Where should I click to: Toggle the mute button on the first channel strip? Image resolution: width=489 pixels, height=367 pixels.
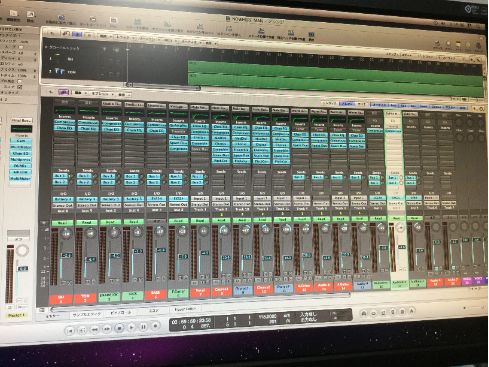64,283
